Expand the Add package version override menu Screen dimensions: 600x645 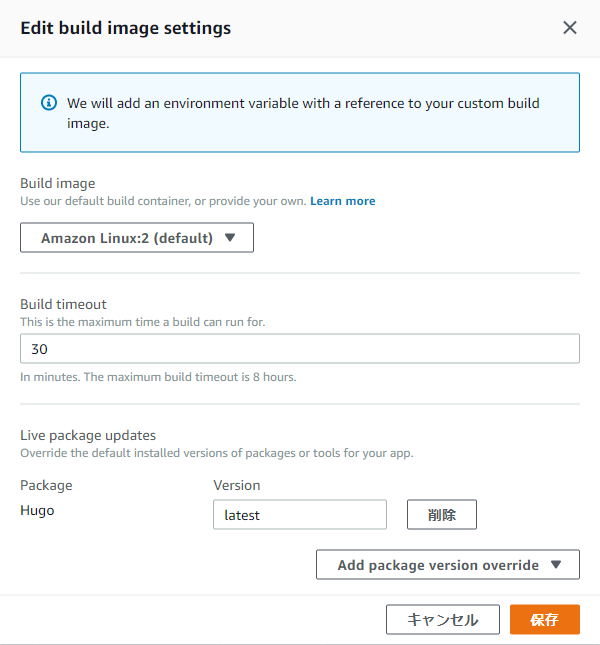pos(448,564)
